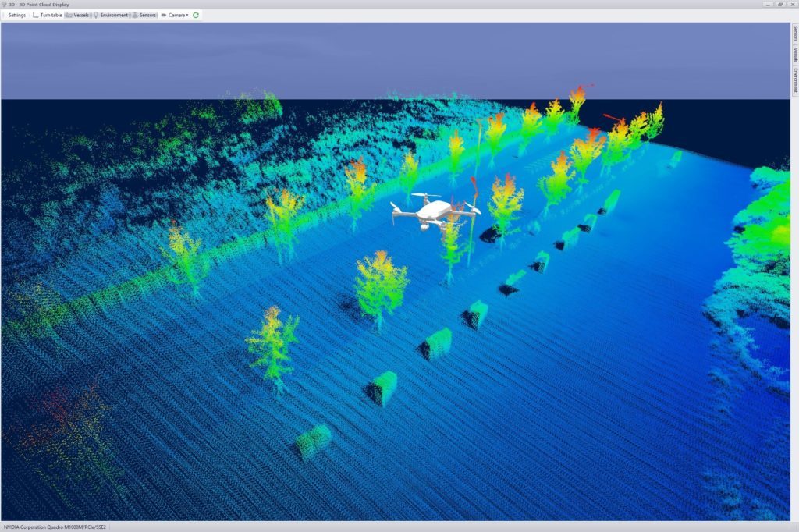Toggle the Environment toolbar button
This screenshot has width=799, height=532.
pyautogui.click(x=110, y=15)
